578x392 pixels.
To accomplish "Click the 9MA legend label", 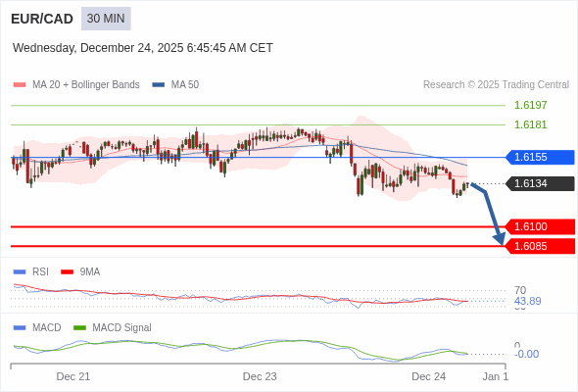I will (90, 272).
